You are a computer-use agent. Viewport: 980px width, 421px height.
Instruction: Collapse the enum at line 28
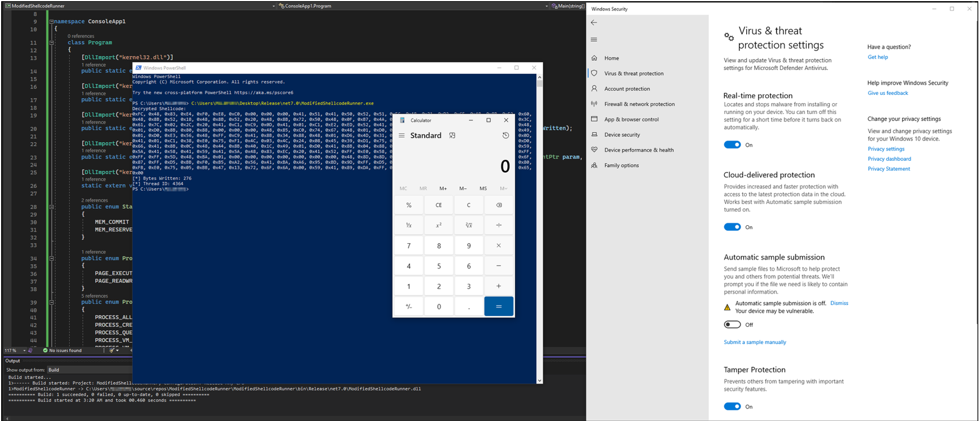click(x=51, y=207)
